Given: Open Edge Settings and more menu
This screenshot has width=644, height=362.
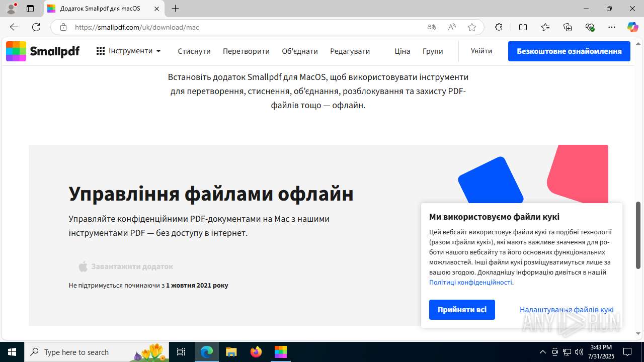Looking at the screenshot, I should [612, 27].
